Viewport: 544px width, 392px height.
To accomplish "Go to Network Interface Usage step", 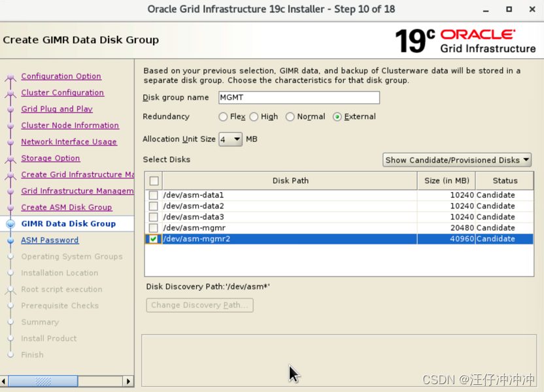I will [69, 142].
